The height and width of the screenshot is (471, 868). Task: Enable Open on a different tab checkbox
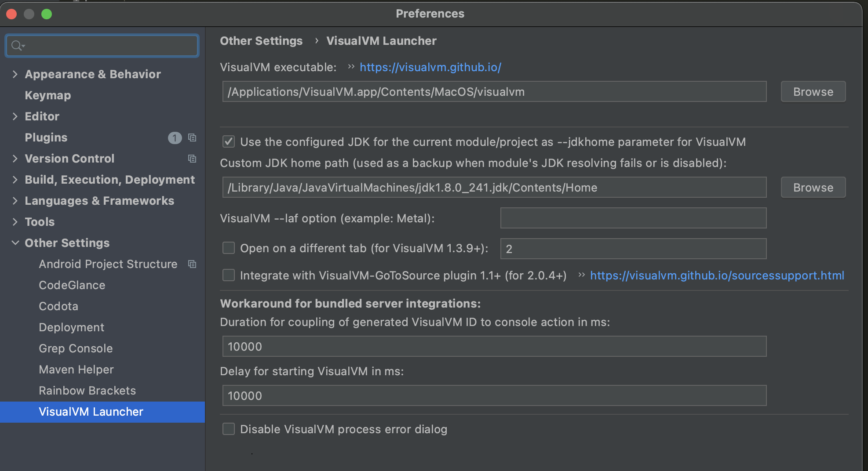point(229,248)
